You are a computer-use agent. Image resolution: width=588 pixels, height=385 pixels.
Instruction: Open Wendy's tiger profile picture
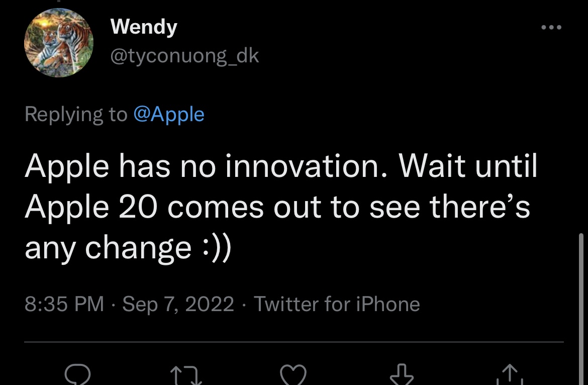pyautogui.click(x=59, y=43)
